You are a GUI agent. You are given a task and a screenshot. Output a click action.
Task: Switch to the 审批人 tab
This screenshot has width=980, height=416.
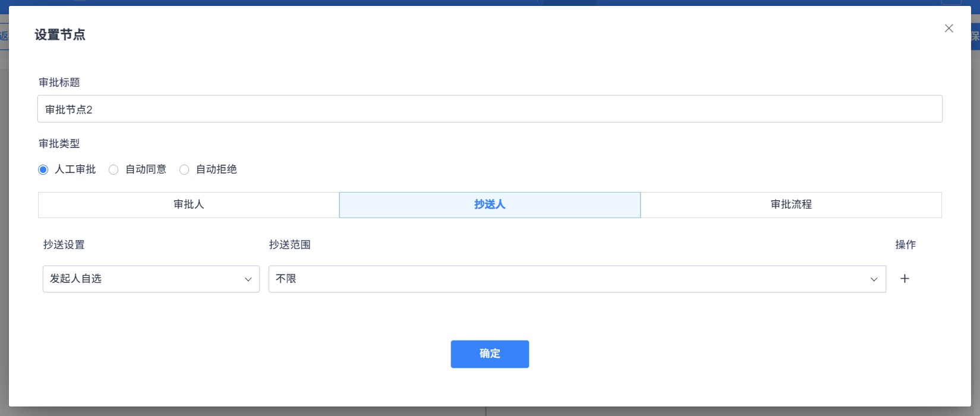coord(188,204)
